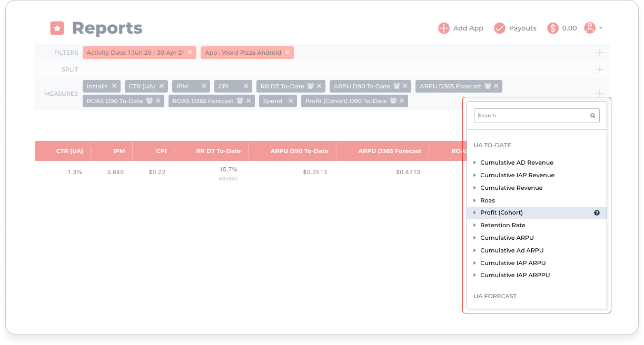Screen dimensions: 644x345
Task: Click cohort icon on ARPU D365 Forecast tag
Action: pos(488,86)
